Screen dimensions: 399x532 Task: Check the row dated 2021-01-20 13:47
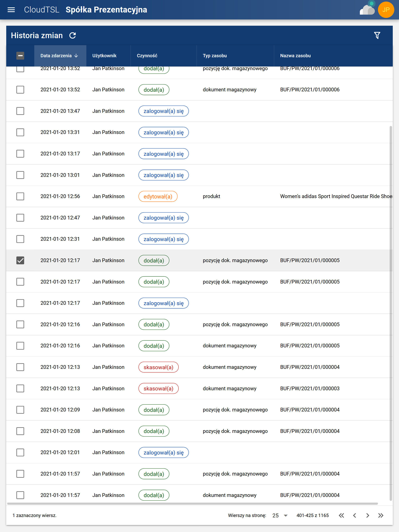click(x=20, y=111)
